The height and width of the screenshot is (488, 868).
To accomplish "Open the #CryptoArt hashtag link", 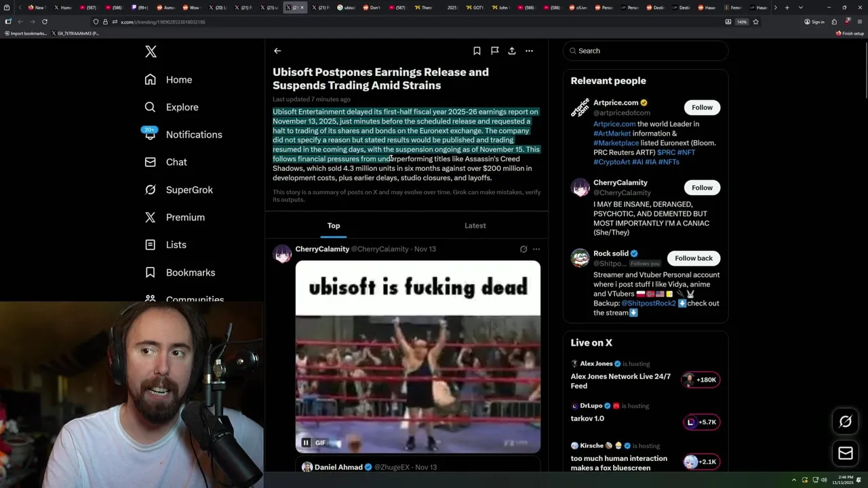I will (x=612, y=162).
